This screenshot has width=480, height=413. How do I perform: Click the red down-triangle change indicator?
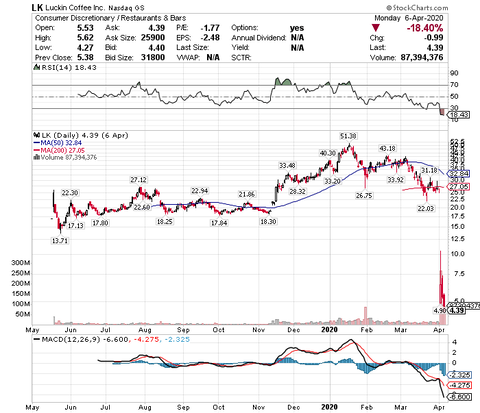(376, 28)
